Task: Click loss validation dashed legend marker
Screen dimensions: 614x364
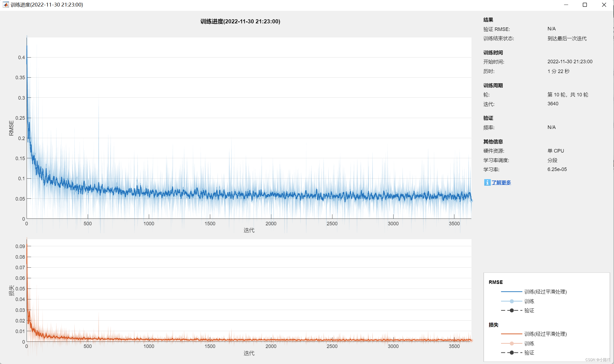Action: [511, 353]
